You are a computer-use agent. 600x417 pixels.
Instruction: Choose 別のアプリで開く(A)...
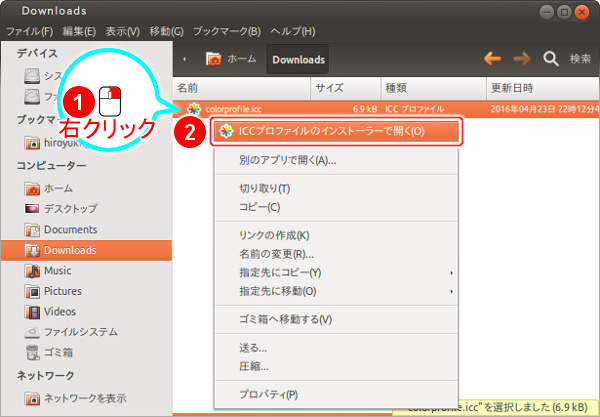(336, 160)
